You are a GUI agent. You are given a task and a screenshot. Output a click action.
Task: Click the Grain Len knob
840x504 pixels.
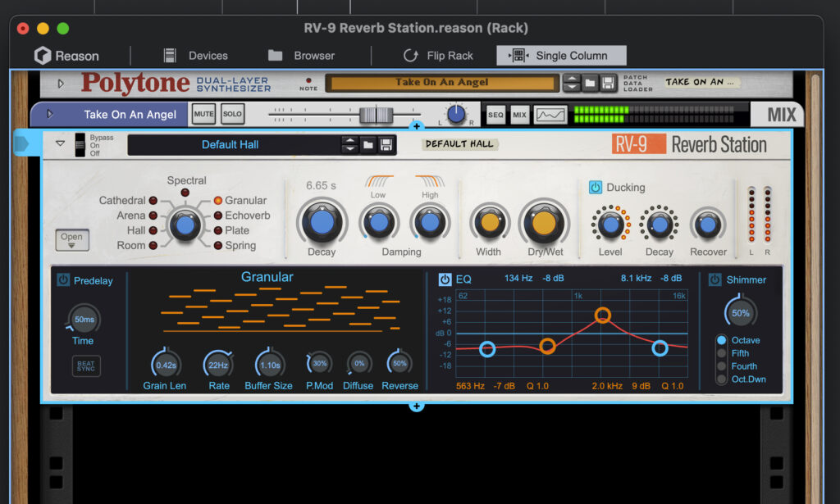pos(166,365)
